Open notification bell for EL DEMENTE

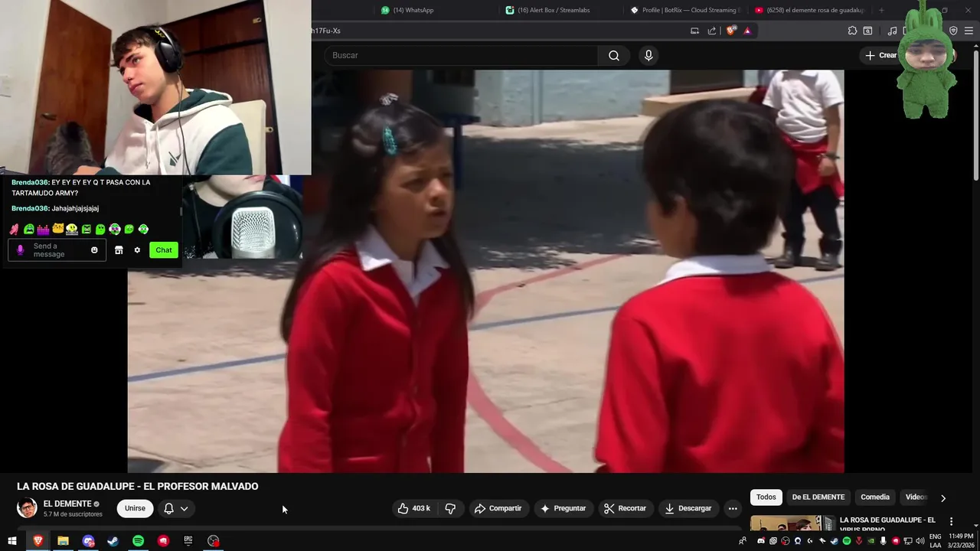click(x=169, y=508)
